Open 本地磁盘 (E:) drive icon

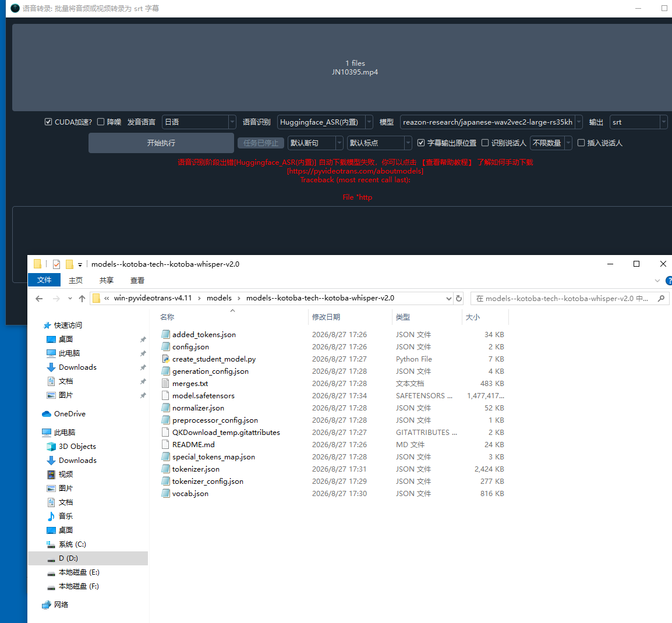51,573
